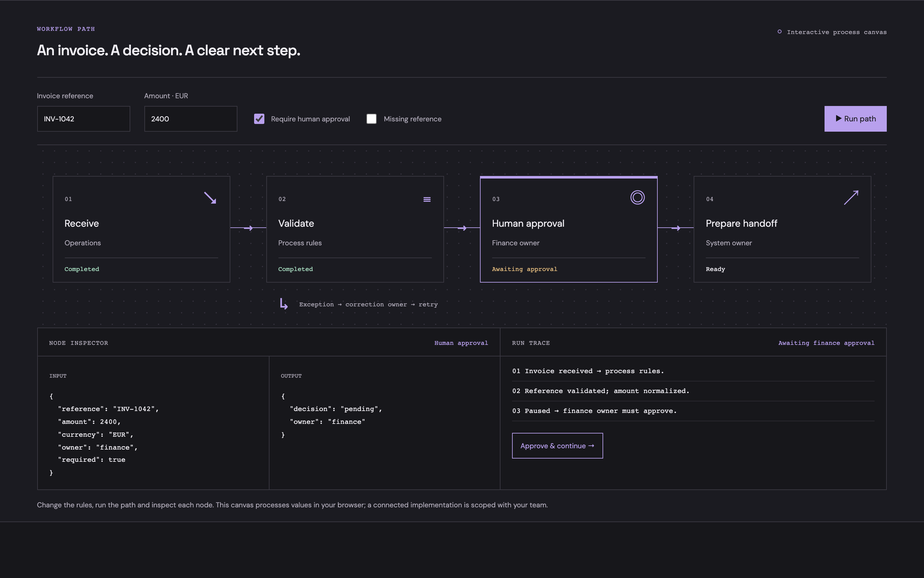The height and width of the screenshot is (578, 924).
Task: Select the Human approval node title
Action: click(528, 223)
